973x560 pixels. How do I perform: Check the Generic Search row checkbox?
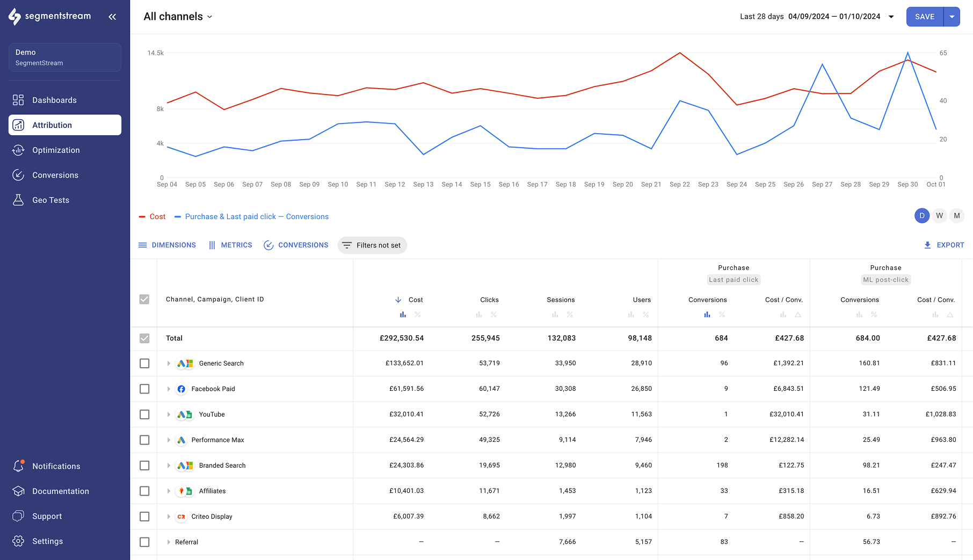click(x=144, y=363)
